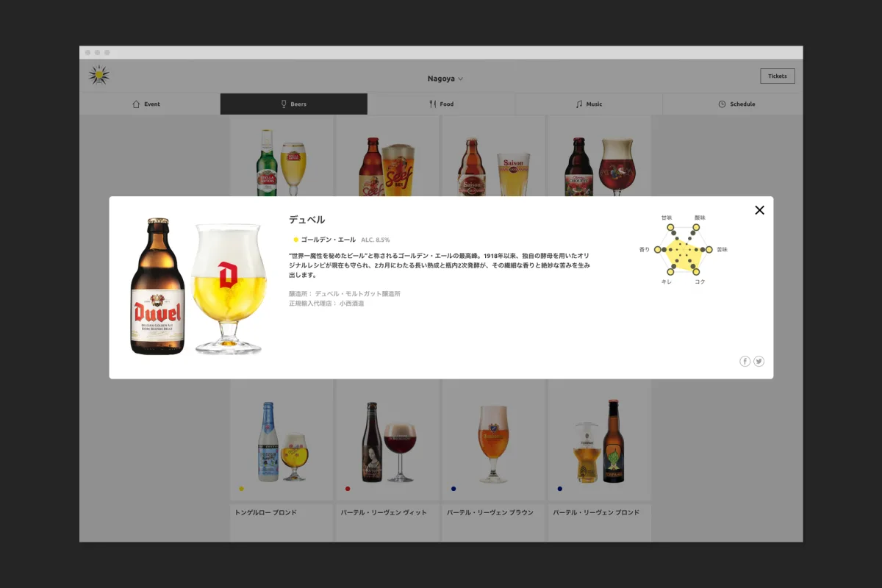Select the トンゲルロー ブロンド beer name
Screen dimensions: 882x588
click(265, 512)
